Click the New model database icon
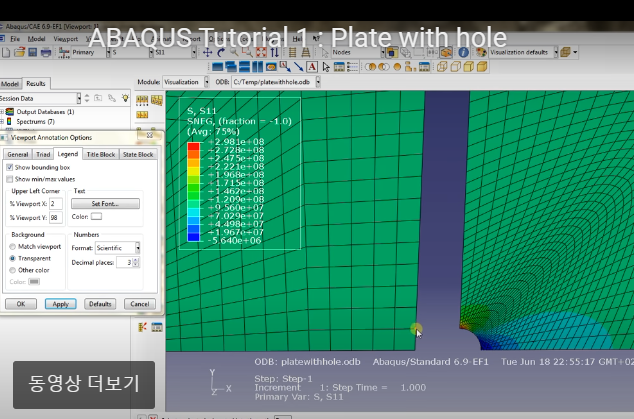This screenshot has width=634, height=419. 6,52
